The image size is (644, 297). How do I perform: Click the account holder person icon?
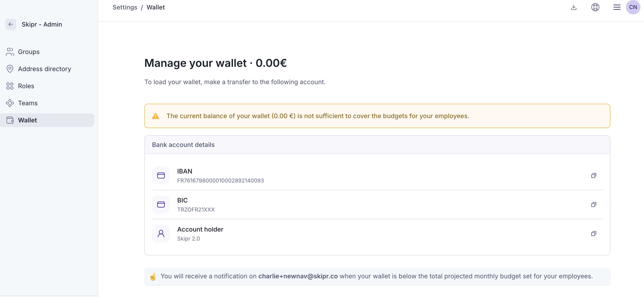point(161,234)
